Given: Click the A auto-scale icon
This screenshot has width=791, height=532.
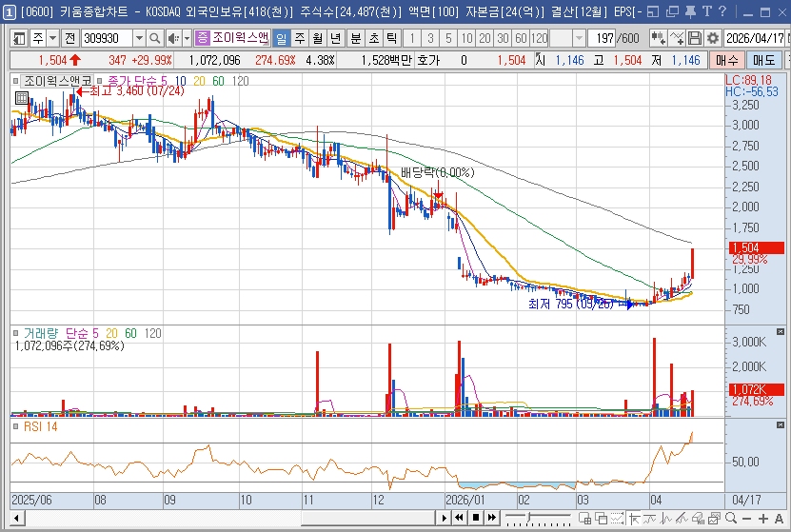Looking at the screenshot, I should pos(779,519).
